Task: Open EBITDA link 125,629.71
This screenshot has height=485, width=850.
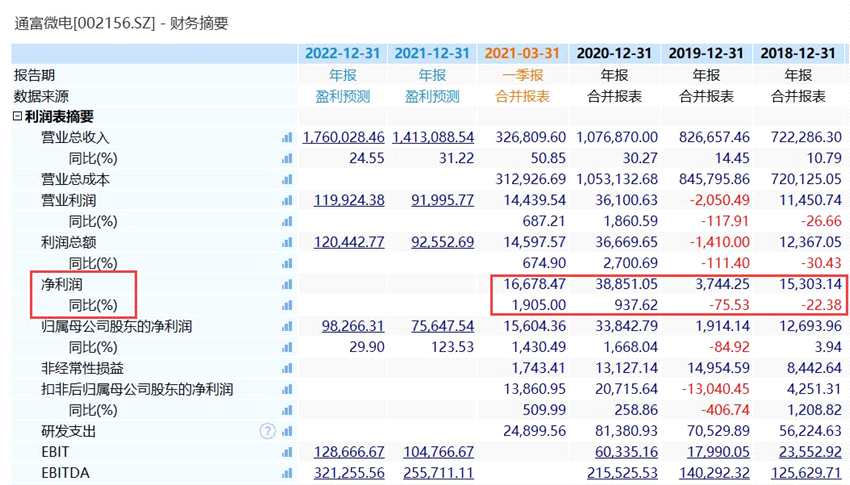Action: 807,473
